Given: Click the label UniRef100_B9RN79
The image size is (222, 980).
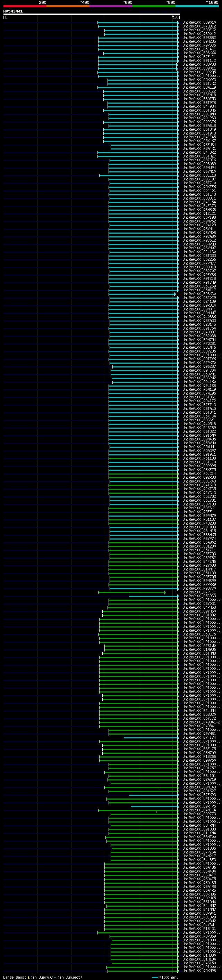Looking at the screenshot, I should 199,516.
